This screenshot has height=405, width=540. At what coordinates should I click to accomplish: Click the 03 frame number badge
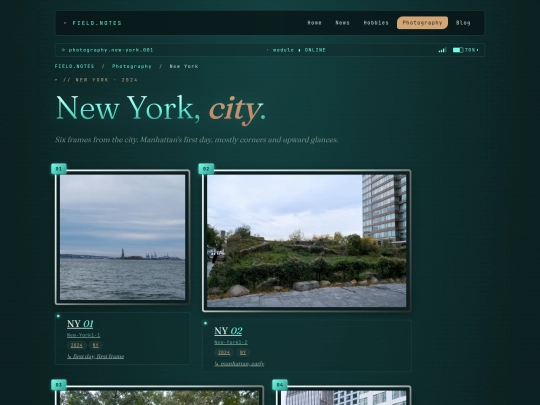tap(59, 385)
